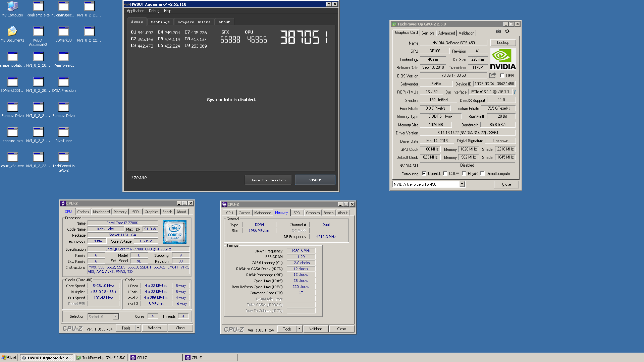
Task: Click GPU-Z Name field GeForce GTS 450
Action: pos(453,43)
